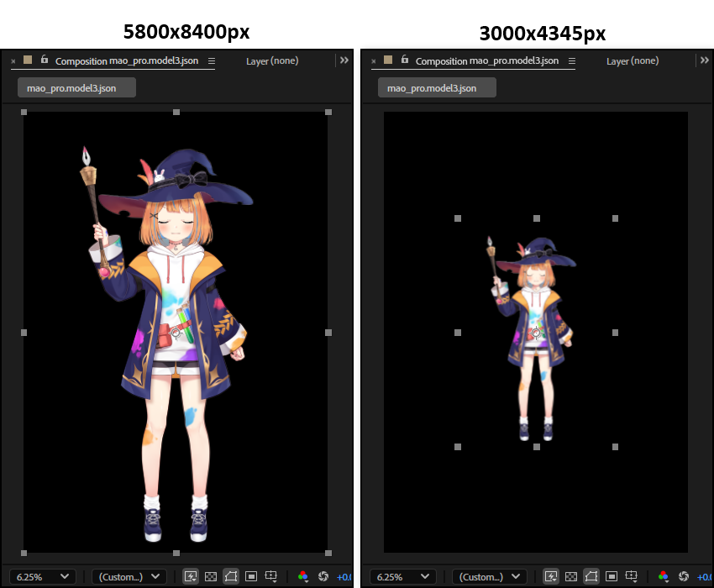The width and height of the screenshot is (714, 588).
Task: Close the right composition panel tab
Action: coord(374,61)
